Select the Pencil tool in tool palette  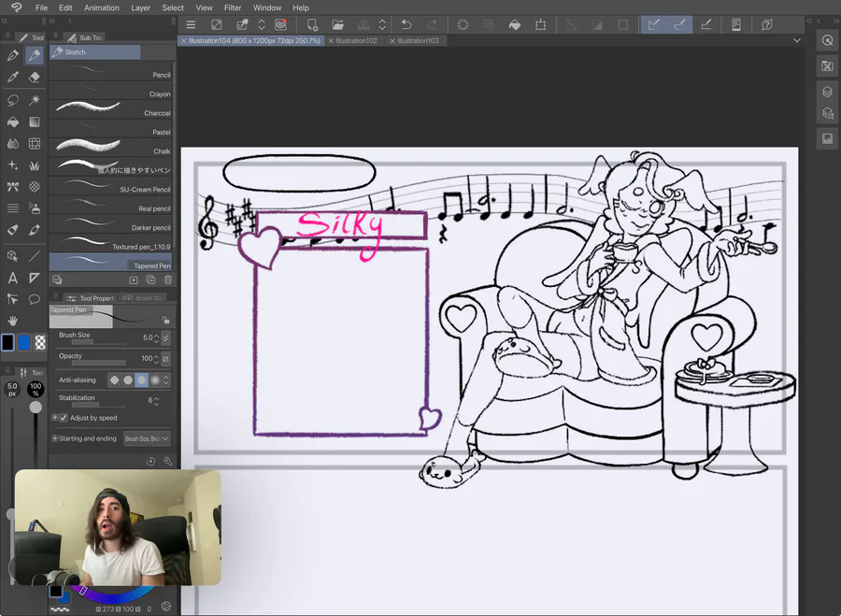(35, 55)
